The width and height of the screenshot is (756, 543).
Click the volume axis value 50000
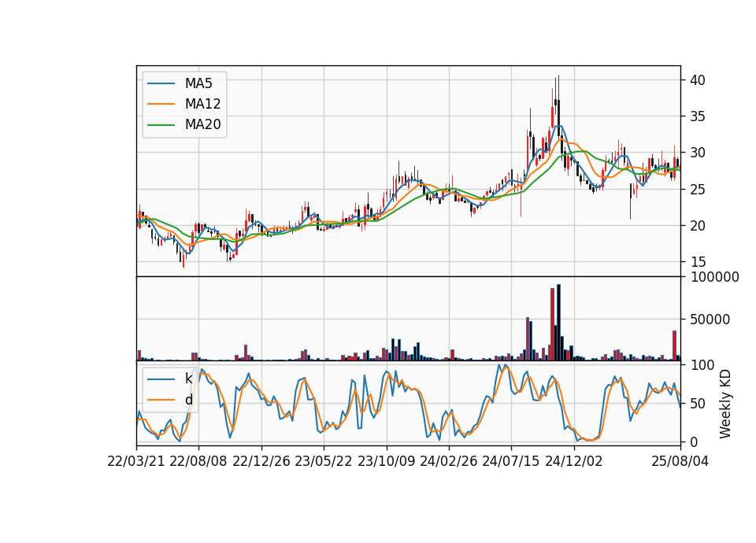[710, 320]
